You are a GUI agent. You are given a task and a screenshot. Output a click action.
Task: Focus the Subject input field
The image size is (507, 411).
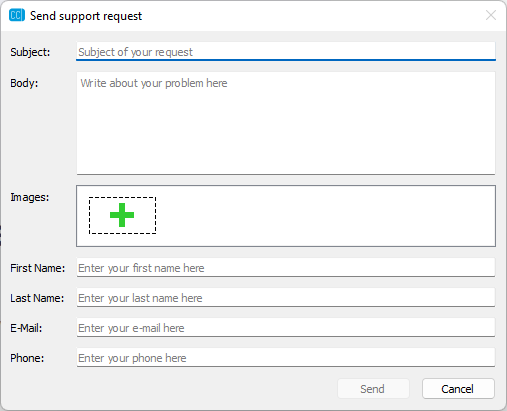286,51
